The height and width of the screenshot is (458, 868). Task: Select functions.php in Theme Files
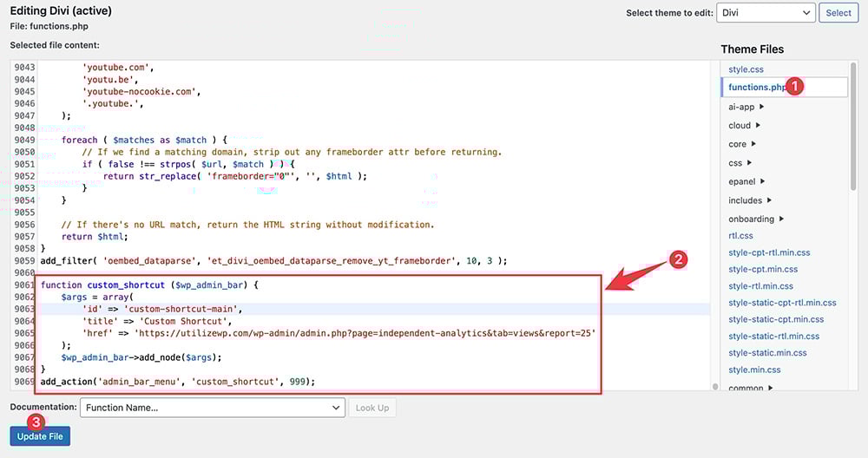(x=757, y=87)
